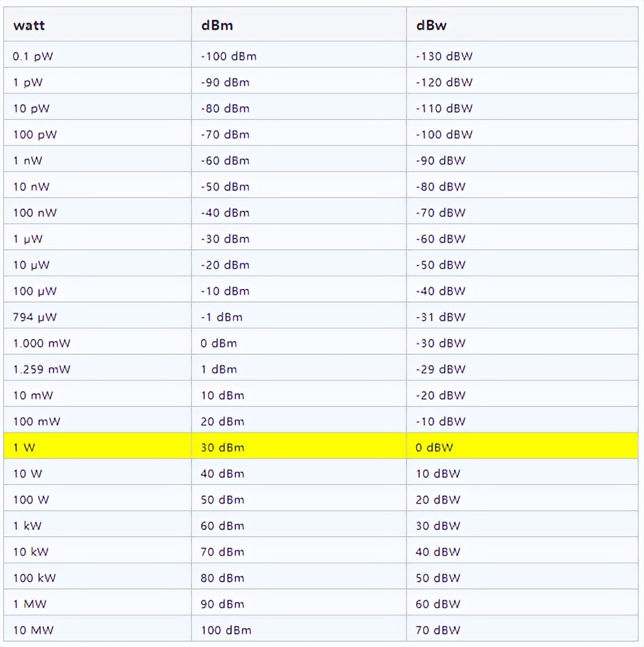Image resolution: width=644 pixels, height=647 pixels.
Task: Select the -29 dBW cell
Action: coord(441,369)
